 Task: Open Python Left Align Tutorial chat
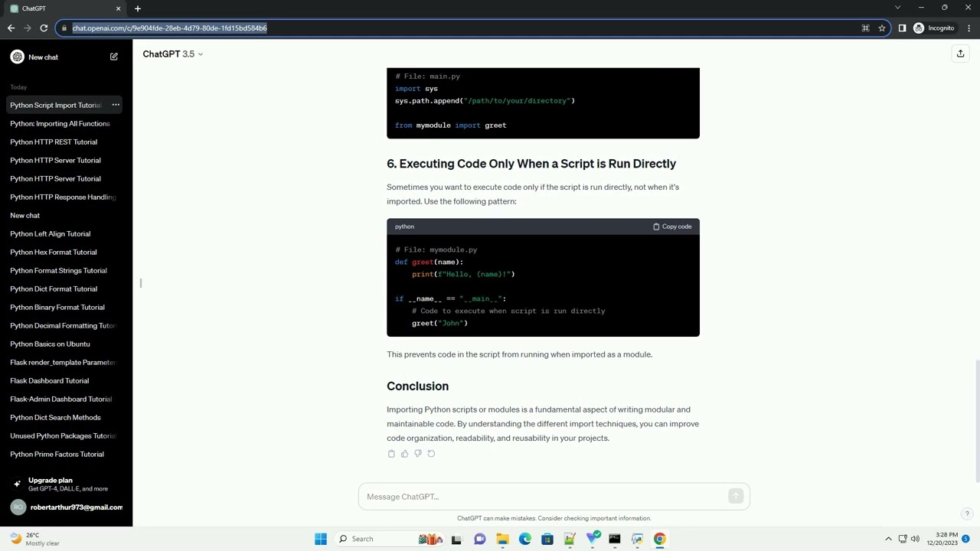click(50, 233)
